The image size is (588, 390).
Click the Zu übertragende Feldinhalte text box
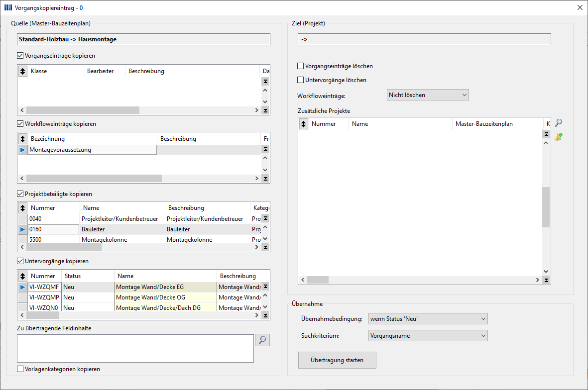[135, 348]
